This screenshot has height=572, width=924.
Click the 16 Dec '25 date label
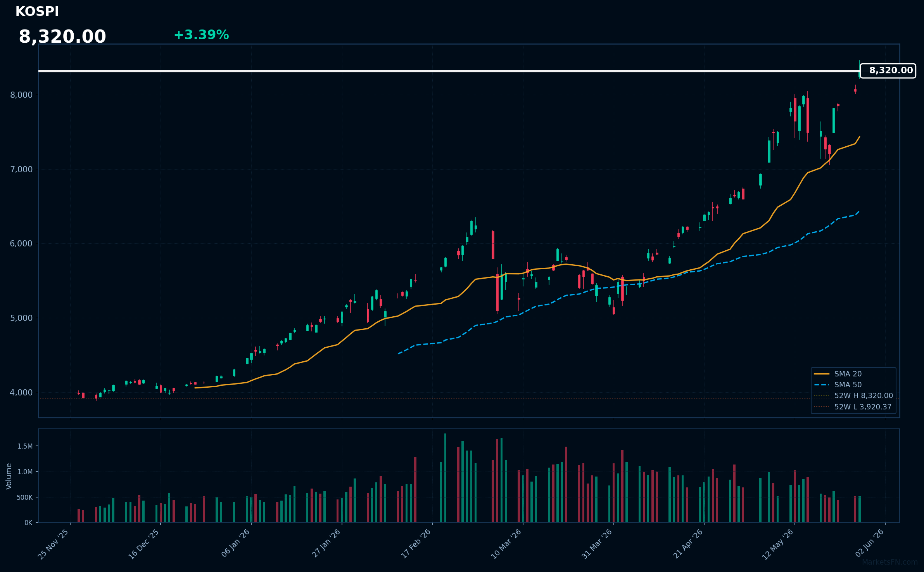[x=144, y=544]
